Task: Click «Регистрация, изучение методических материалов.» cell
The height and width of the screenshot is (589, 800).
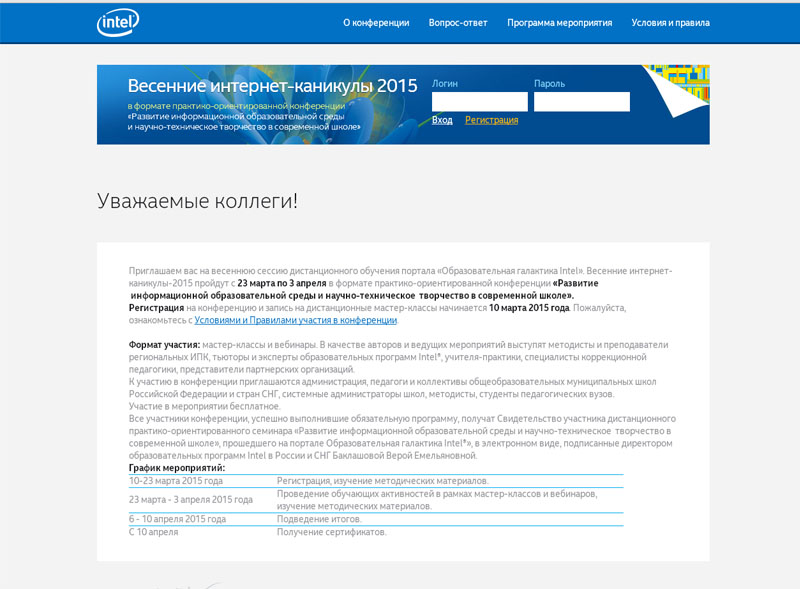Action: [383, 481]
